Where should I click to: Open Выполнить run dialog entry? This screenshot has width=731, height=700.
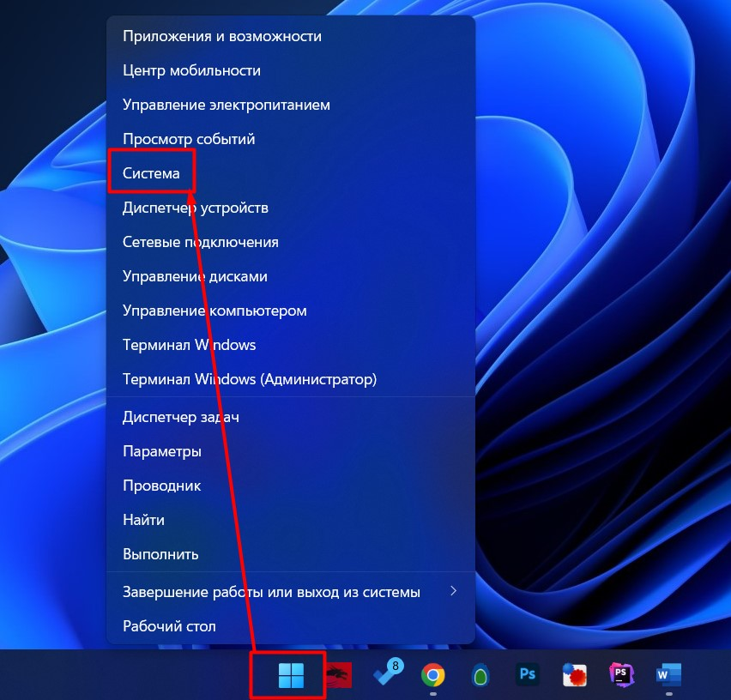point(291,554)
